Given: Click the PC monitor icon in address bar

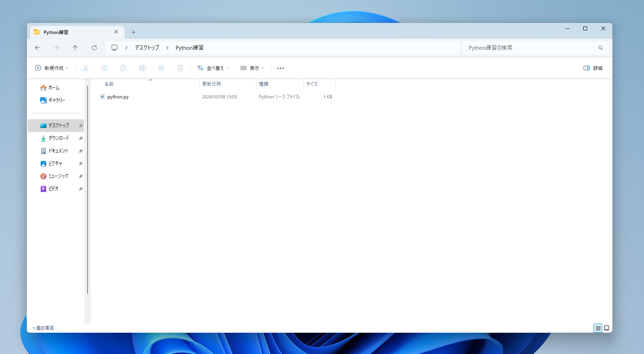Looking at the screenshot, I should (x=114, y=47).
